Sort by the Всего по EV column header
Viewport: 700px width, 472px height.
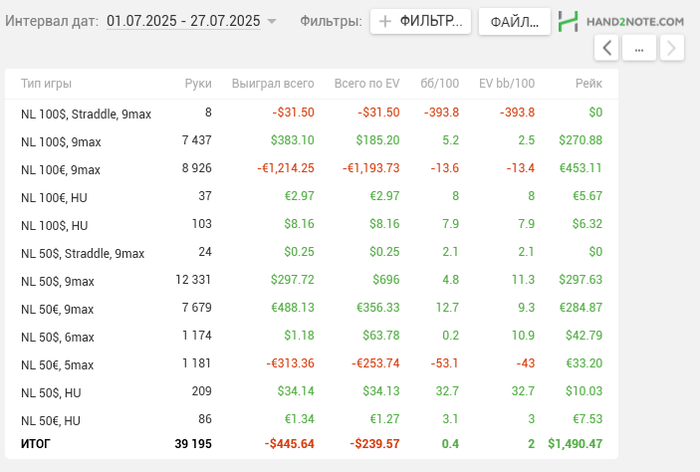367,84
